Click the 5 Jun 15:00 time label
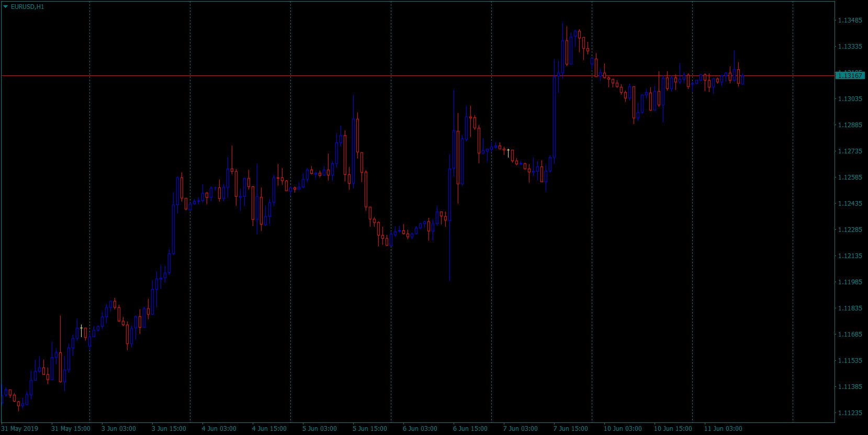 click(x=370, y=429)
